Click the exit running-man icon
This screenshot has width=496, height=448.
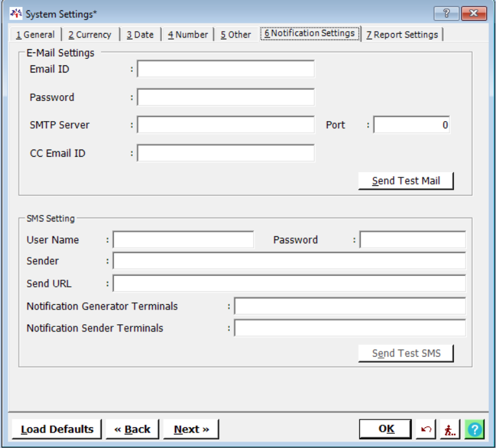[x=450, y=429]
